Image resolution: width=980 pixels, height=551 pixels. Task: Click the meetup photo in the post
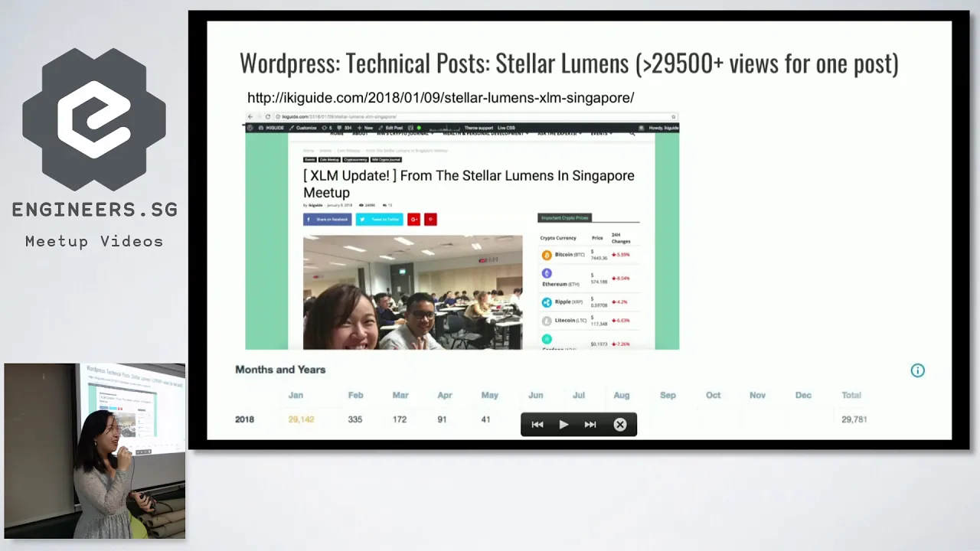[413, 292]
